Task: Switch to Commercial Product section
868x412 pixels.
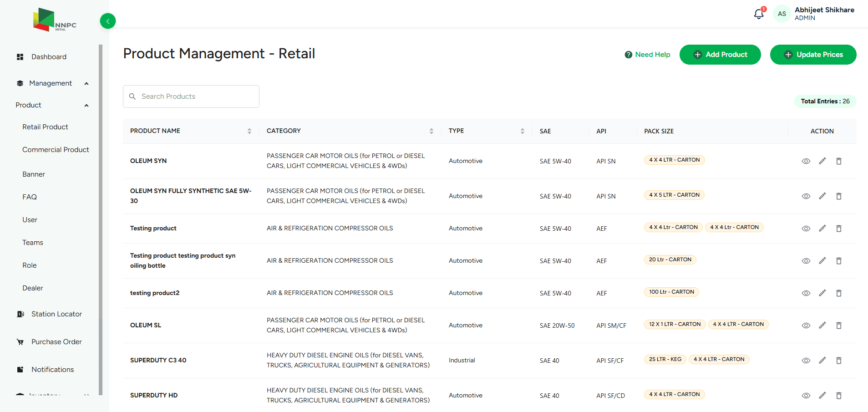Action: [56, 149]
